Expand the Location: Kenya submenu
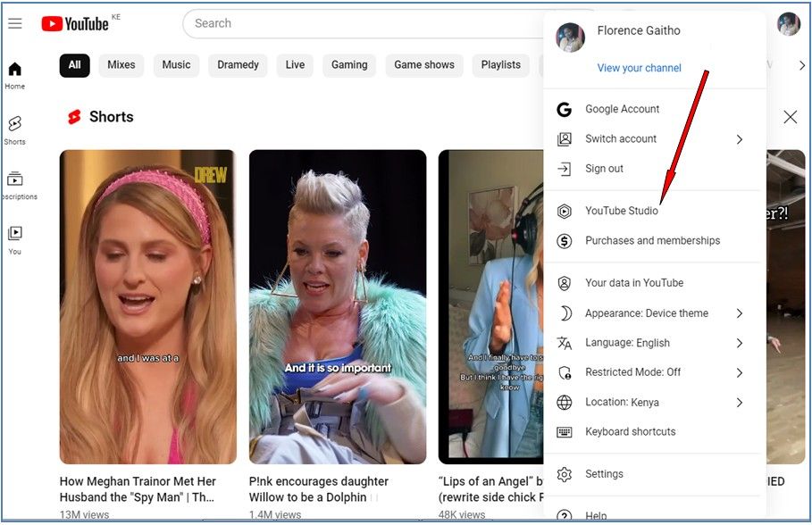The height and width of the screenshot is (525, 812). (740, 402)
